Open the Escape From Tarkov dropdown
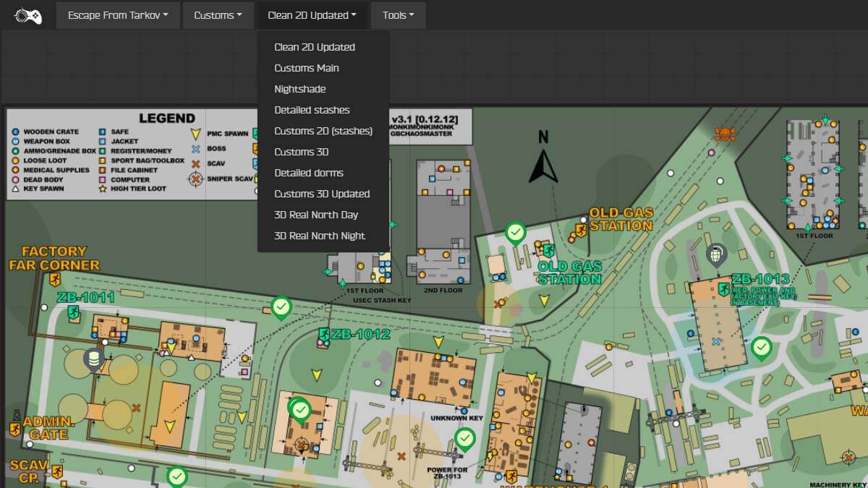 118,15
